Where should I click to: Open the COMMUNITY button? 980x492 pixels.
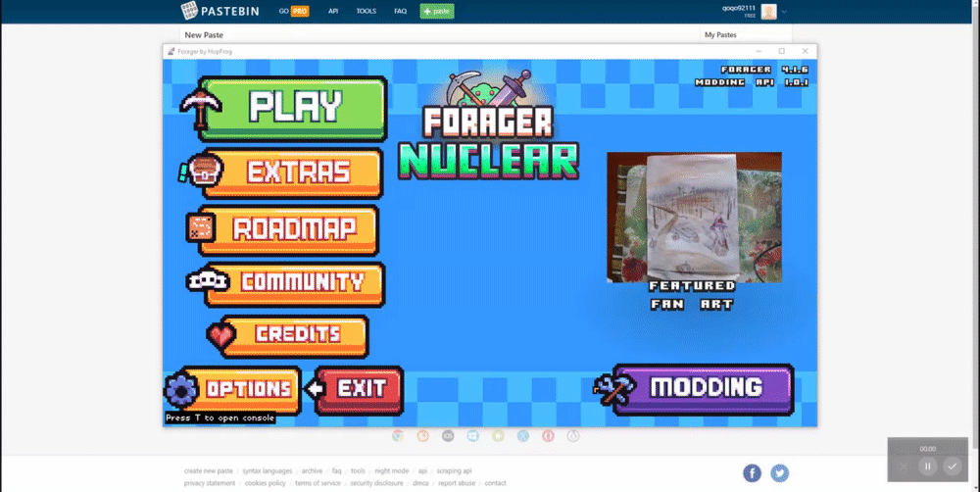294,284
